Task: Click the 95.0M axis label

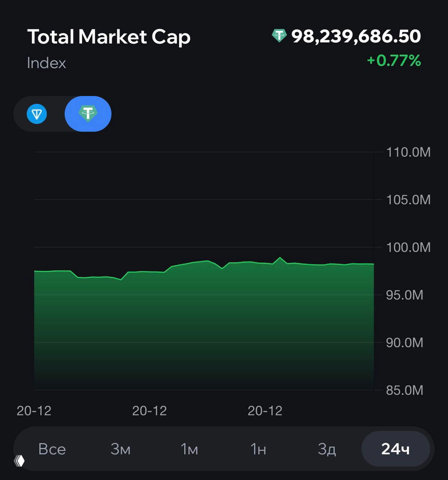Action: point(405,295)
